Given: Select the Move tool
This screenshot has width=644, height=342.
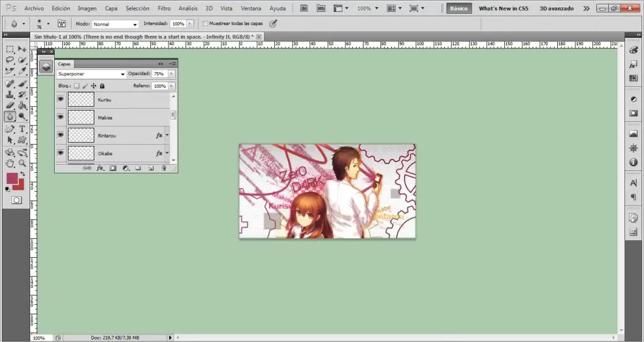Looking at the screenshot, I should 22,49.
